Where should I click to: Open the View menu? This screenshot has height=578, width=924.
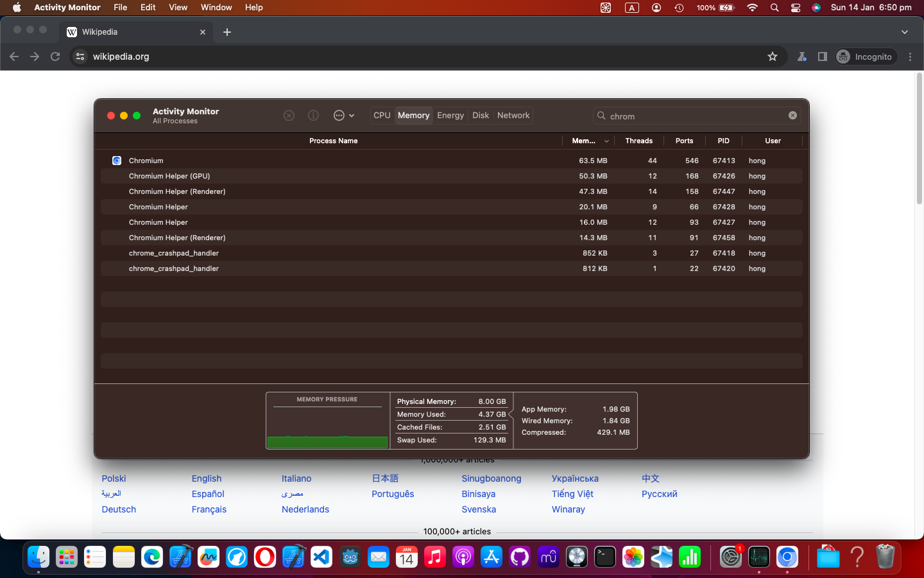point(178,8)
